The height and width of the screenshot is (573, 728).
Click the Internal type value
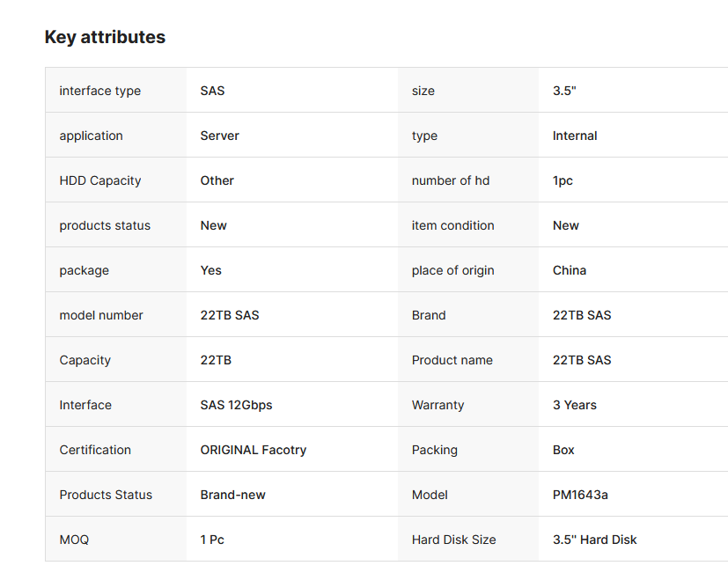(x=574, y=136)
